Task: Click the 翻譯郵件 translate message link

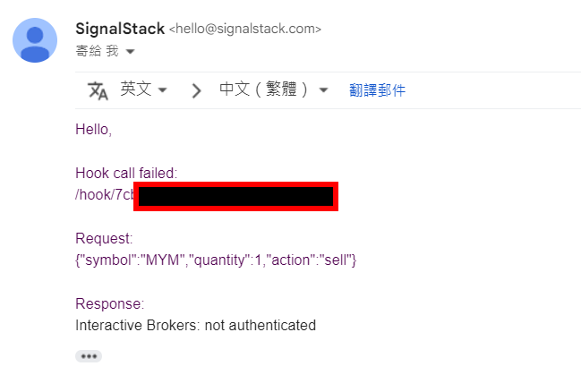Action: [377, 90]
